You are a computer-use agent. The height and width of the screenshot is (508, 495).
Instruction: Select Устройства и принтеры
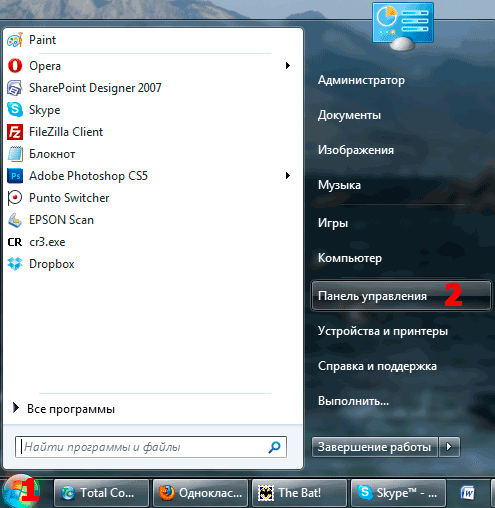[x=383, y=331]
